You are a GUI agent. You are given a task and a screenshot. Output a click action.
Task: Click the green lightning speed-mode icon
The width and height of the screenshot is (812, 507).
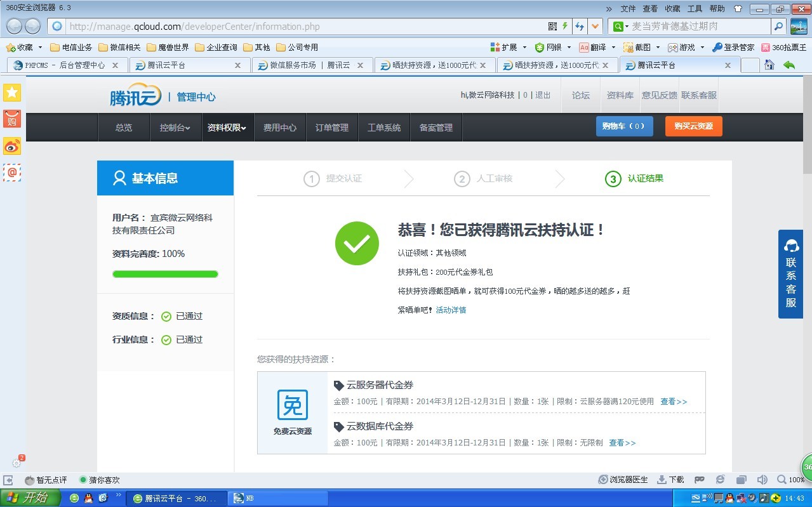tap(565, 27)
